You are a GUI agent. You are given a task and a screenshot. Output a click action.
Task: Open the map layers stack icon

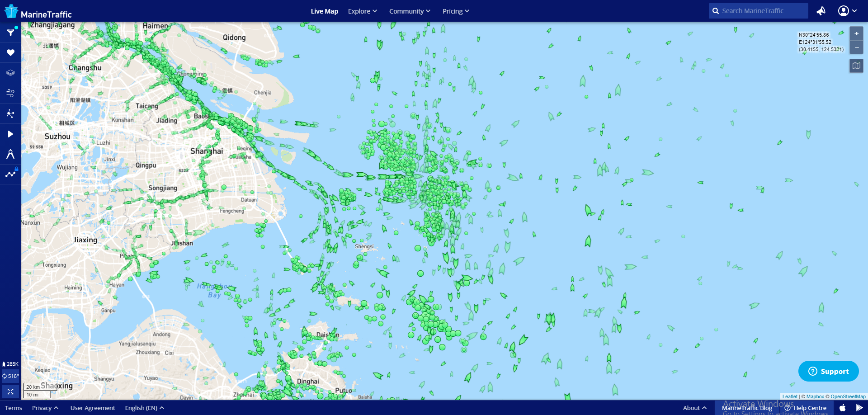[10, 73]
